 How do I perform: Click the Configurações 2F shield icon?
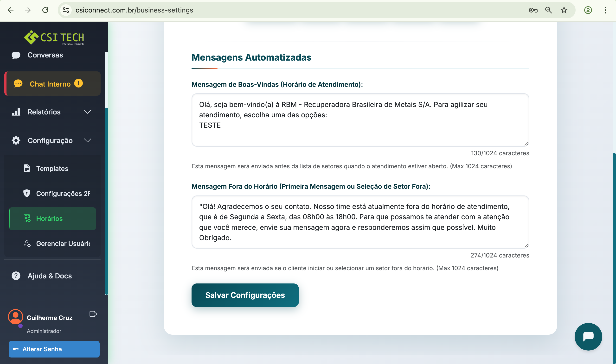pyautogui.click(x=26, y=194)
